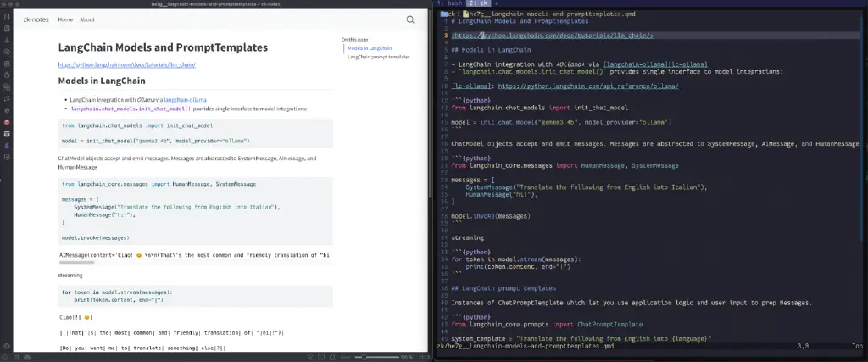868x362 pixels.
Task: Open the History panel in sidebar
Action: (7, 52)
